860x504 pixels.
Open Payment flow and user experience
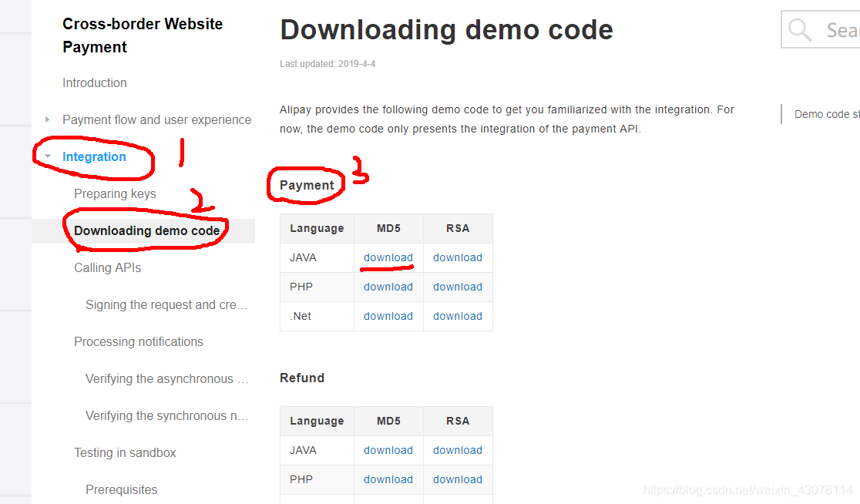[x=157, y=119]
